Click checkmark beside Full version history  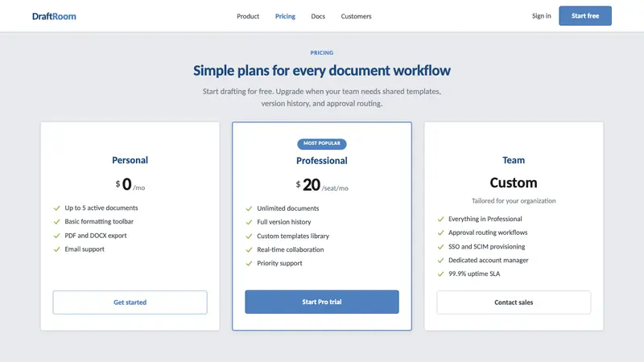click(x=249, y=222)
